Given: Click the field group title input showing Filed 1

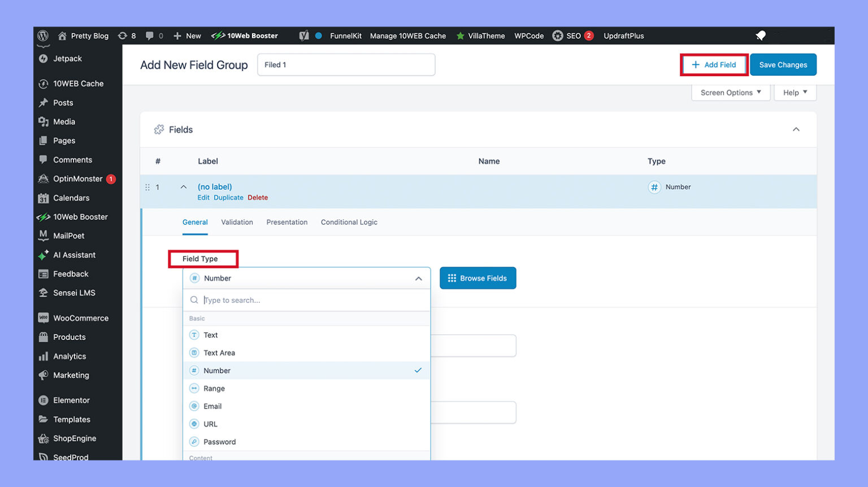Looking at the screenshot, I should pyautogui.click(x=346, y=64).
